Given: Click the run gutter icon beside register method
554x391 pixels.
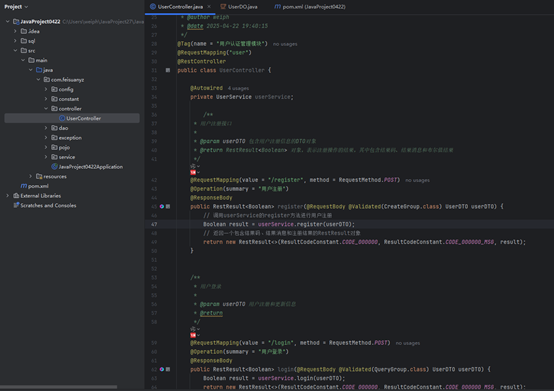Looking at the screenshot, I should point(162,206).
